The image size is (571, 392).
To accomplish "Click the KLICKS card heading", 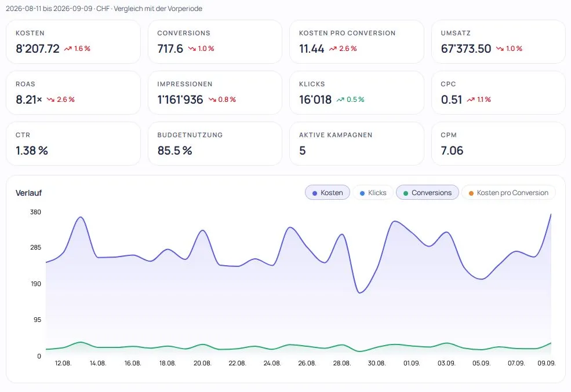I will point(312,84).
